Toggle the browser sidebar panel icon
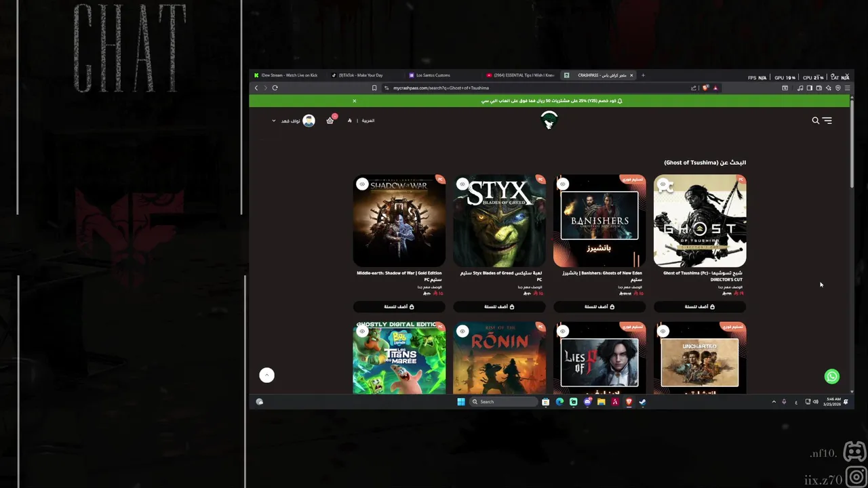The image size is (868, 488). click(x=809, y=87)
